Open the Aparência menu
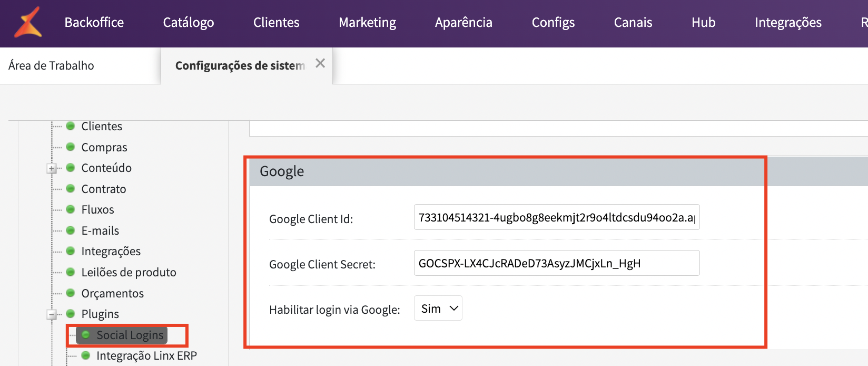Image resolution: width=868 pixels, height=366 pixels. [463, 23]
